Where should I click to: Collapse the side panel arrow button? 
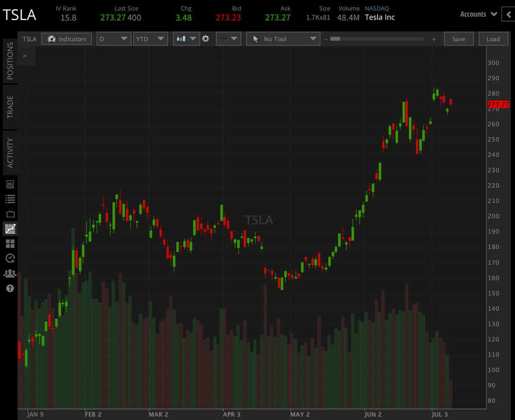tap(508, 14)
